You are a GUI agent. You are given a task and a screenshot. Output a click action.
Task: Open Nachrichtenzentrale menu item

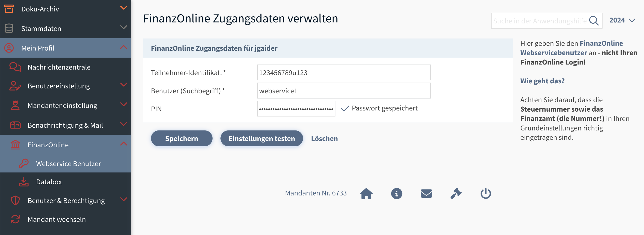tap(59, 67)
